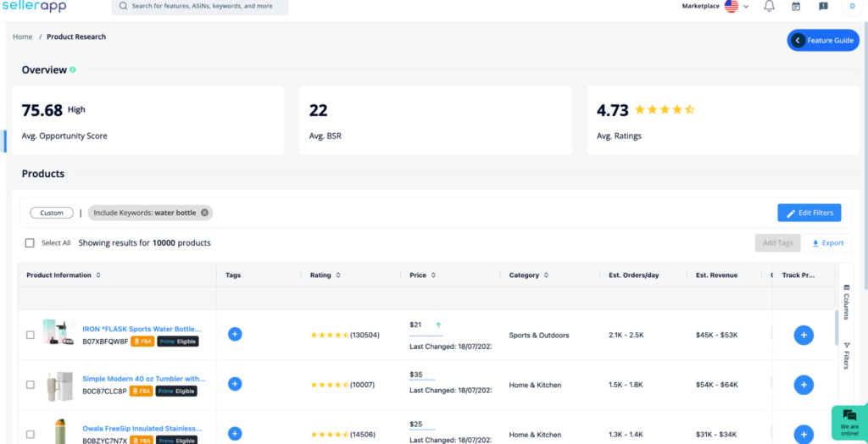Image resolution: width=868 pixels, height=444 pixels.
Task: Click the search magnifier icon
Action: pos(123,7)
